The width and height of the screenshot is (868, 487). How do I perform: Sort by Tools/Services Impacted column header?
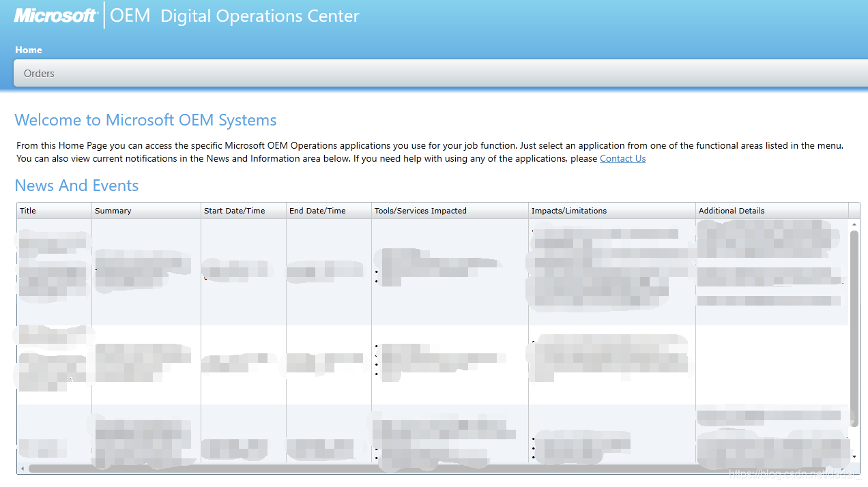tap(450, 211)
